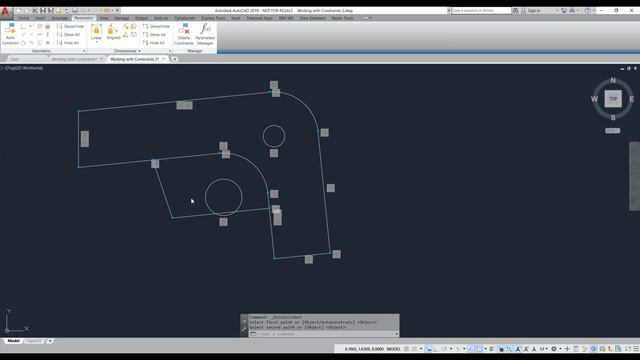Expand the Quick Access toolbar customize dropdown
Screen dimensions: 640x360
[x=118, y=11]
